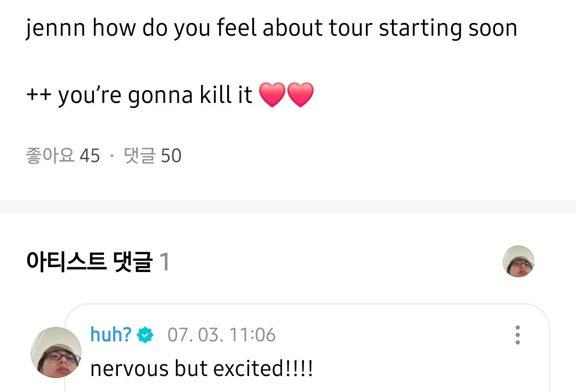Visit the huh? username profile link
576x392 pixels.
(111, 335)
